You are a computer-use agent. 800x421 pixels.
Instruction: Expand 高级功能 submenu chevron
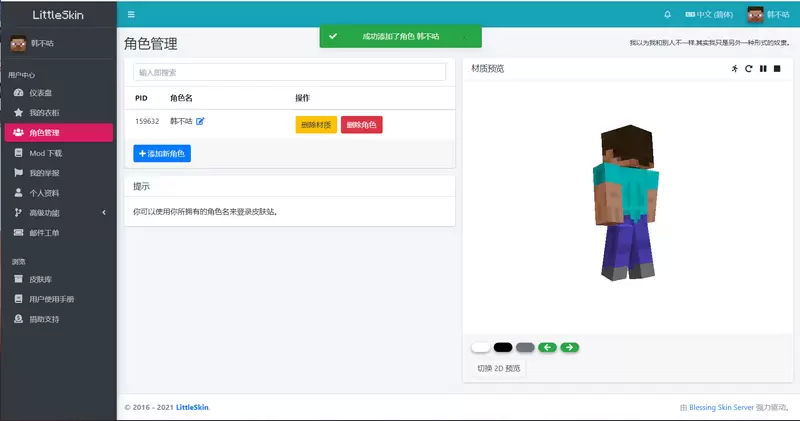click(104, 213)
